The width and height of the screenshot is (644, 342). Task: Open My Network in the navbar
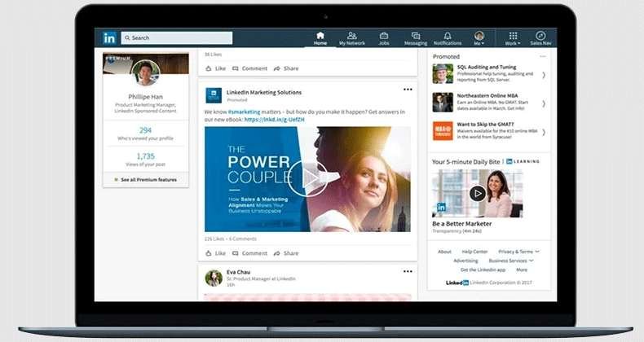click(352, 38)
